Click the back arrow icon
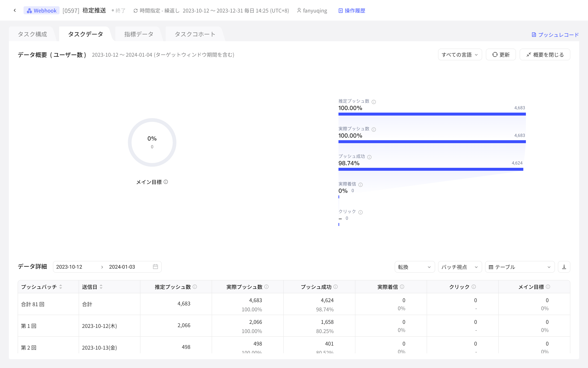The height and width of the screenshot is (368, 588). 15,10
